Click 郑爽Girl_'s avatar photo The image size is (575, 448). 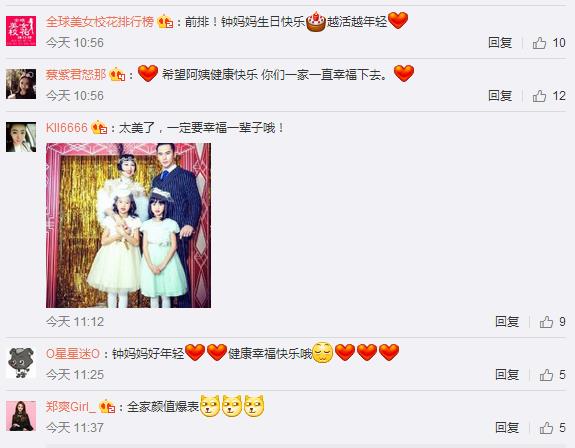pos(21,416)
